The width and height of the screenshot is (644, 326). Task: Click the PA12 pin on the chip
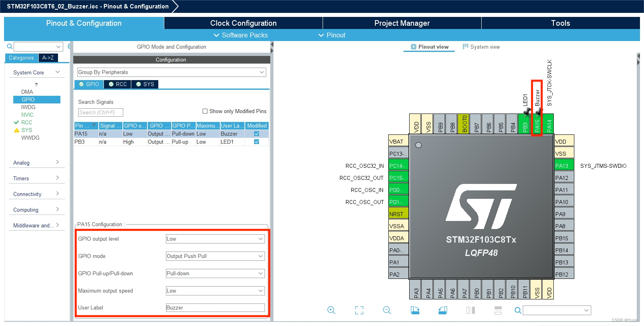point(564,177)
